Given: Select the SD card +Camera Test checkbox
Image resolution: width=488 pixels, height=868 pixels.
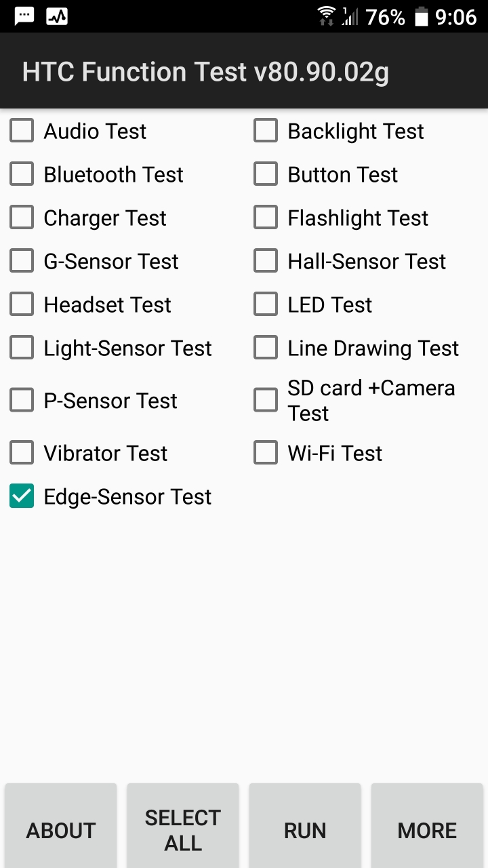Looking at the screenshot, I should tap(266, 400).
